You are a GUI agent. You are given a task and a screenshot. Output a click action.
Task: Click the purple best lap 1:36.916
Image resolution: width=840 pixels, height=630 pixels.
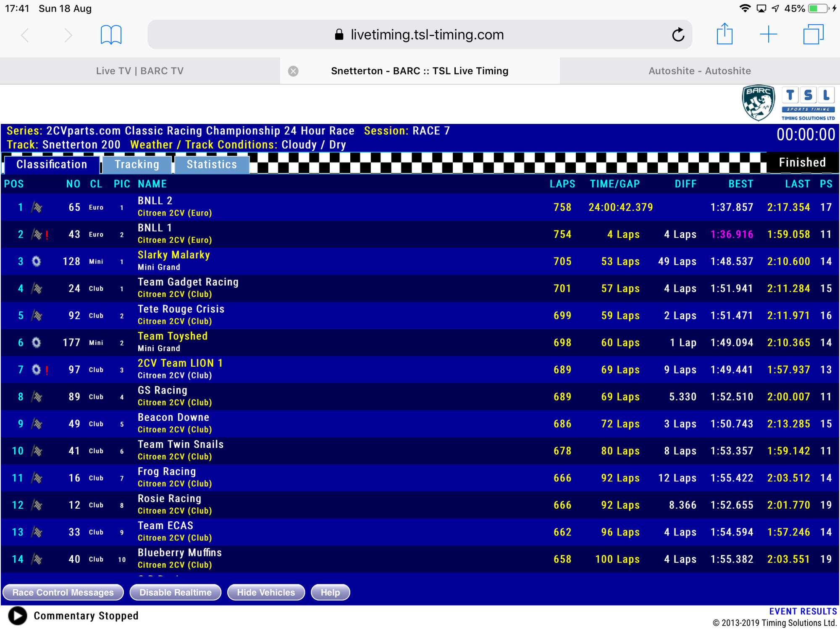pos(732,234)
